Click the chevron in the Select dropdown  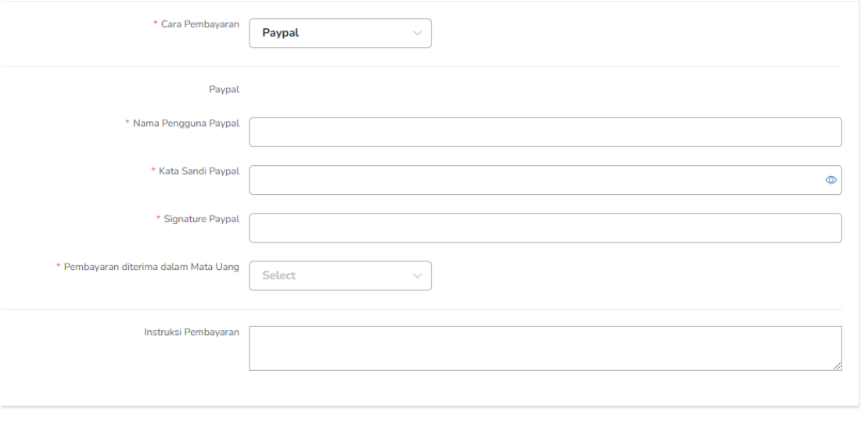(x=418, y=275)
